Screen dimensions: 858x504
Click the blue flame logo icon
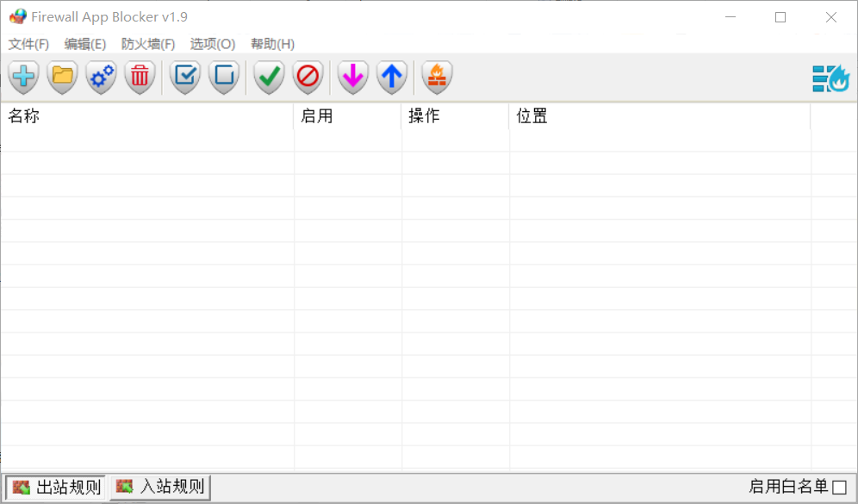(831, 78)
